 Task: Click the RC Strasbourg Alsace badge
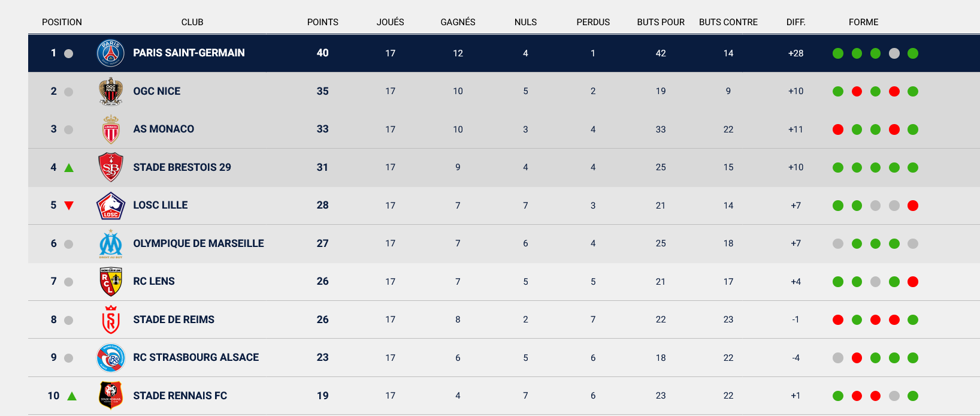tap(111, 358)
